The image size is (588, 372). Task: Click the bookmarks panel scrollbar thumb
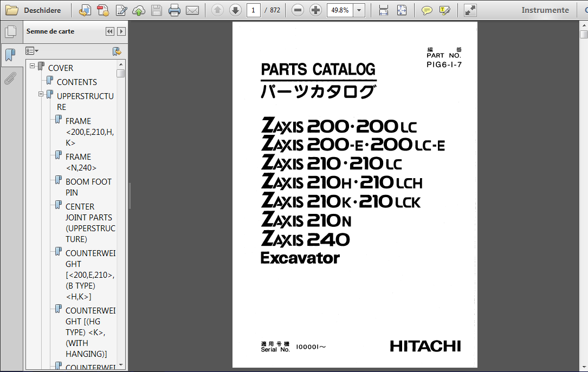(x=121, y=74)
